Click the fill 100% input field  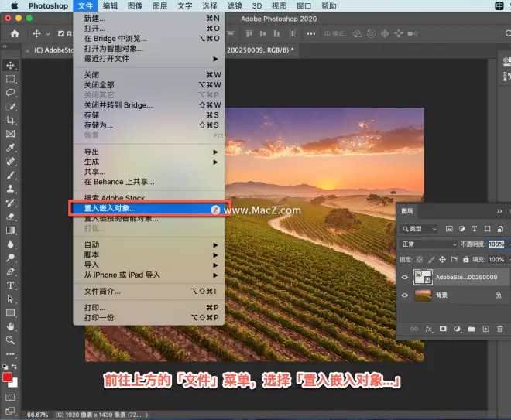tap(496, 259)
